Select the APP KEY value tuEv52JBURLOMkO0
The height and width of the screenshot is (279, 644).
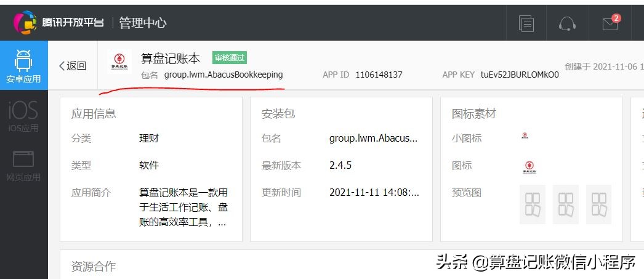[520, 75]
